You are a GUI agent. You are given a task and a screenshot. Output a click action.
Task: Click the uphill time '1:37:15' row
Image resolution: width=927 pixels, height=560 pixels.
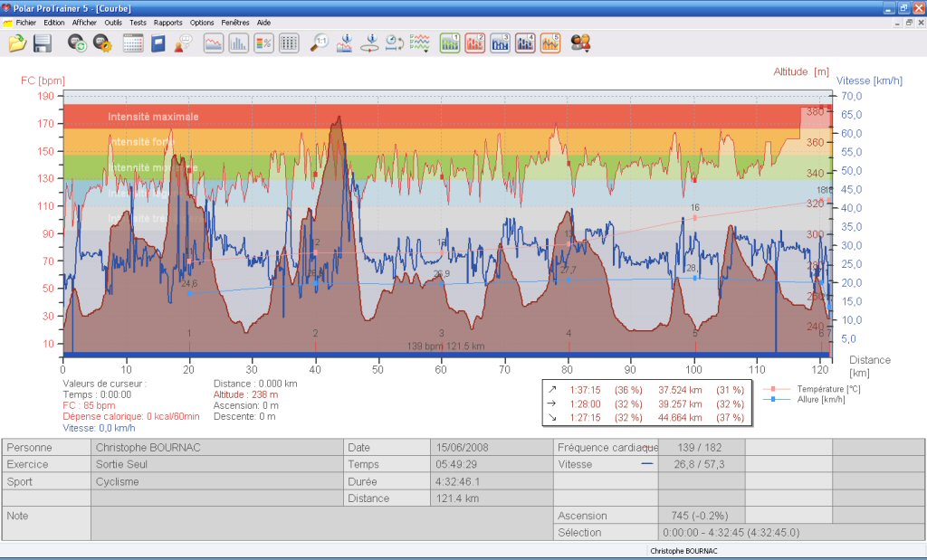(646, 390)
